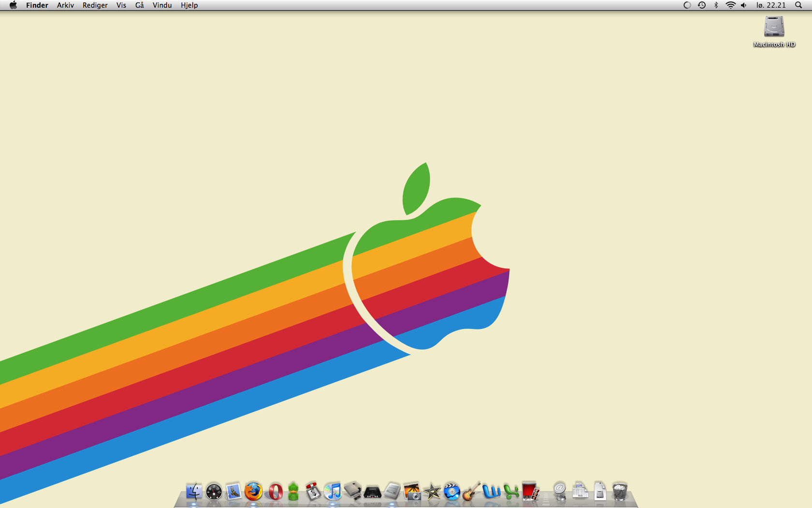Open the @ spring URL stack
This screenshot has width=812, height=508.
click(560, 492)
